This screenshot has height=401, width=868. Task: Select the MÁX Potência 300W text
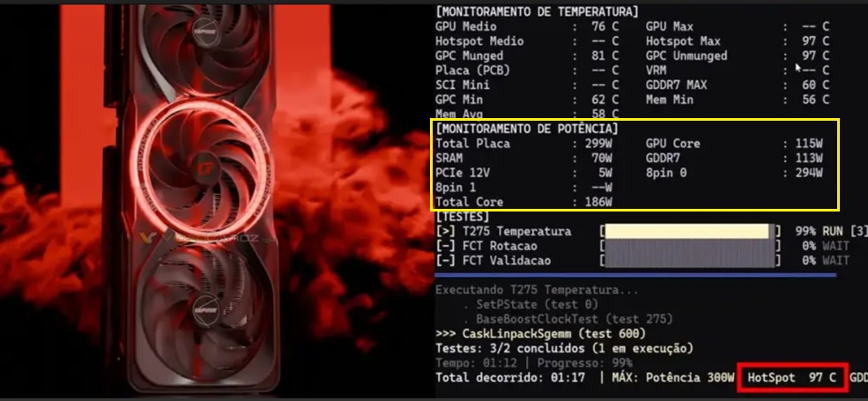(674, 378)
